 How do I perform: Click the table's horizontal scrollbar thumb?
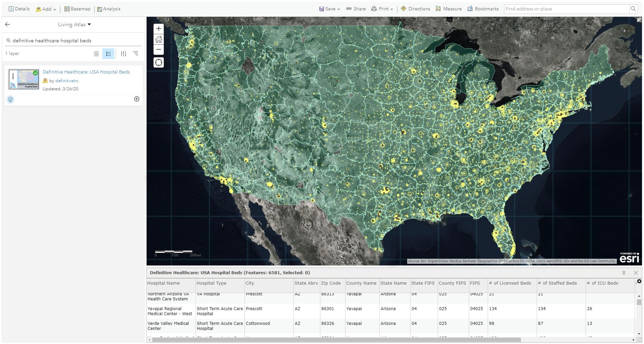336,340
